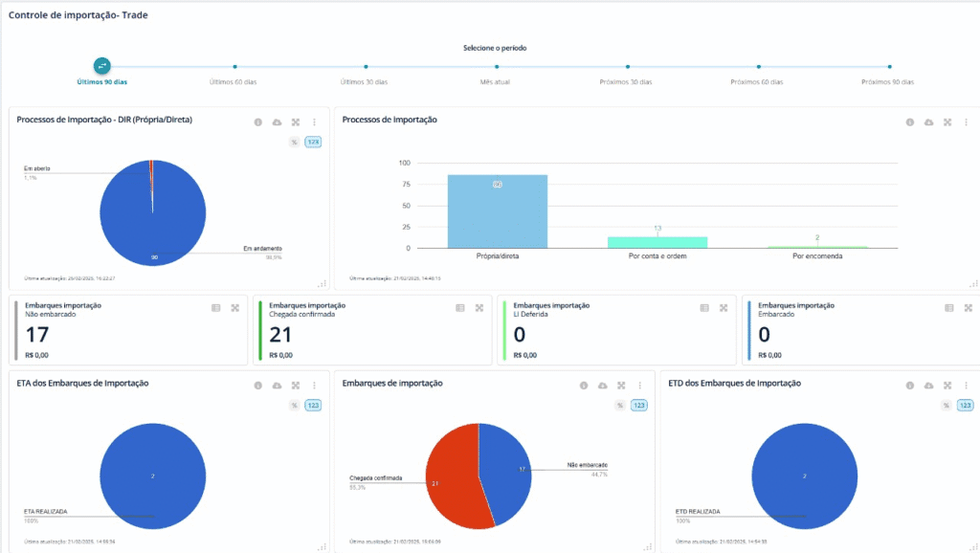The image size is (980, 553).
Task: Toggle 123 value display on ETA pie chart
Action: pyautogui.click(x=313, y=406)
